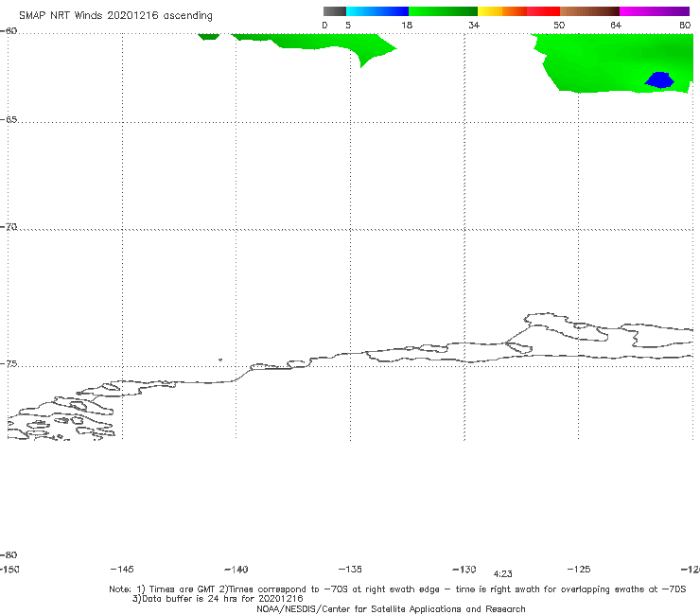This screenshot has height=615, width=700.
Task: Click the 'SMAP NRT Winds 20201216 ascending' title
Action: coord(115,16)
